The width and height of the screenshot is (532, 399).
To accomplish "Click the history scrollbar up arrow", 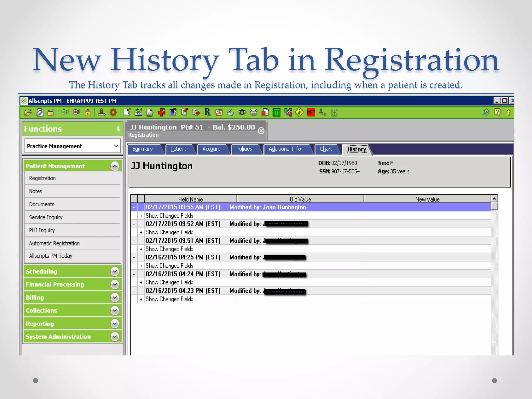I will tap(494, 199).
